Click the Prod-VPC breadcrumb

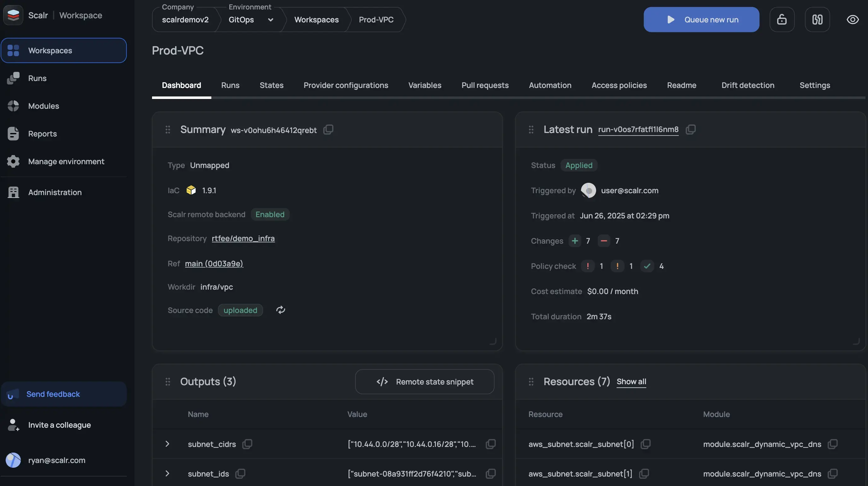tap(376, 20)
